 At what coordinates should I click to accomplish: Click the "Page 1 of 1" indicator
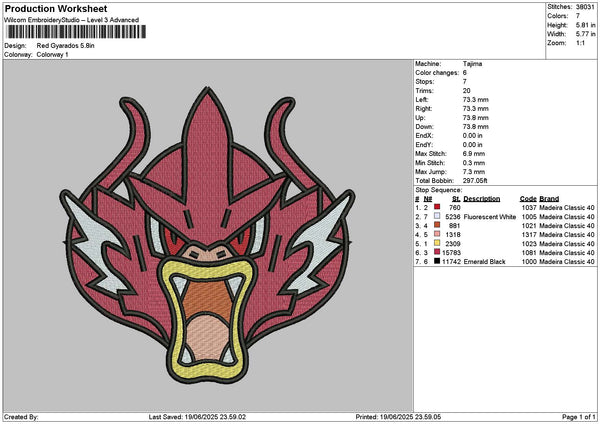pyautogui.click(x=579, y=417)
